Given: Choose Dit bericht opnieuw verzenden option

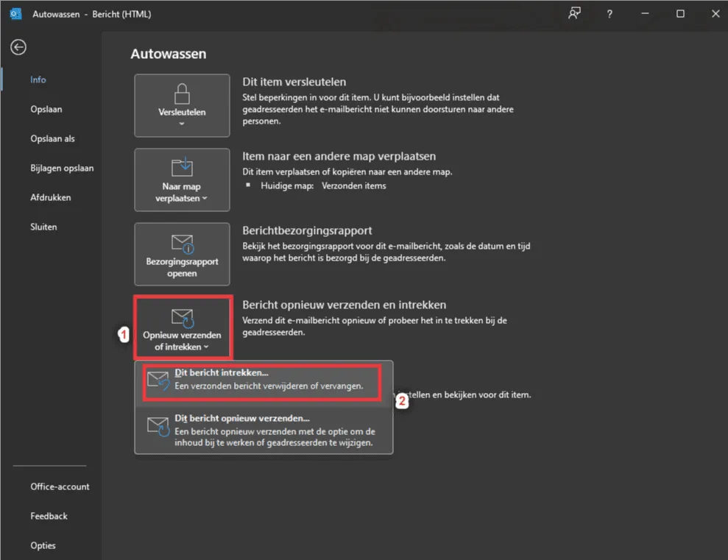Looking at the screenshot, I should tap(263, 430).
